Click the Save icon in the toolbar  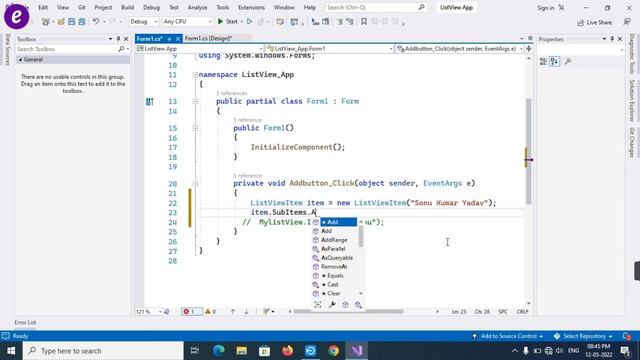click(71, 22)
